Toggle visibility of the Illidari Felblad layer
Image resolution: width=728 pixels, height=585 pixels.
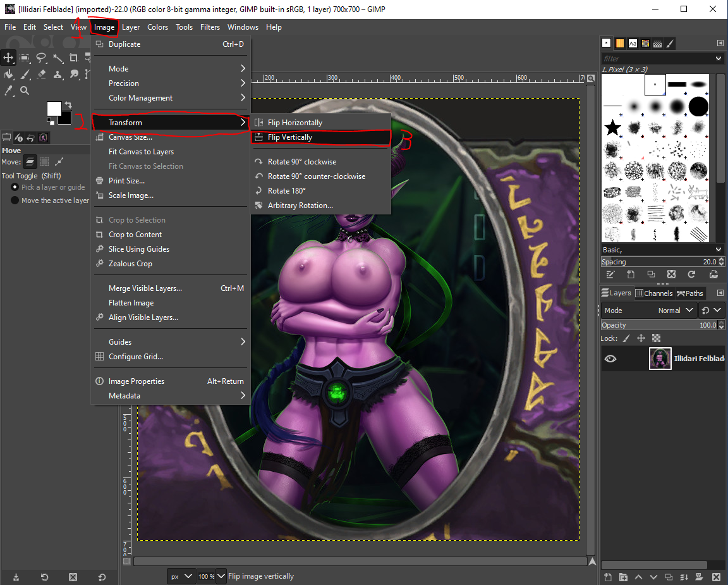coord(610,359)
